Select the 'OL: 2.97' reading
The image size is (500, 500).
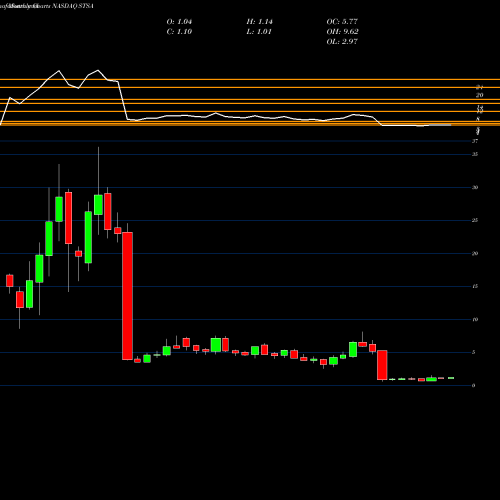pos(342,42)
